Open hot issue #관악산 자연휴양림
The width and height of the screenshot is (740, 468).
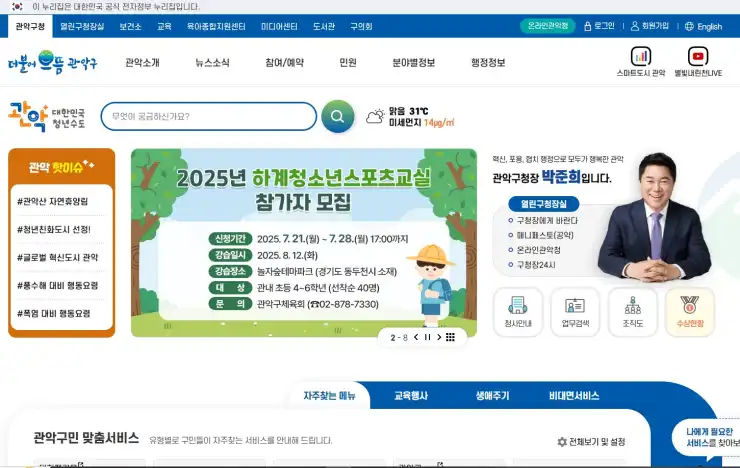pos(52,201)
